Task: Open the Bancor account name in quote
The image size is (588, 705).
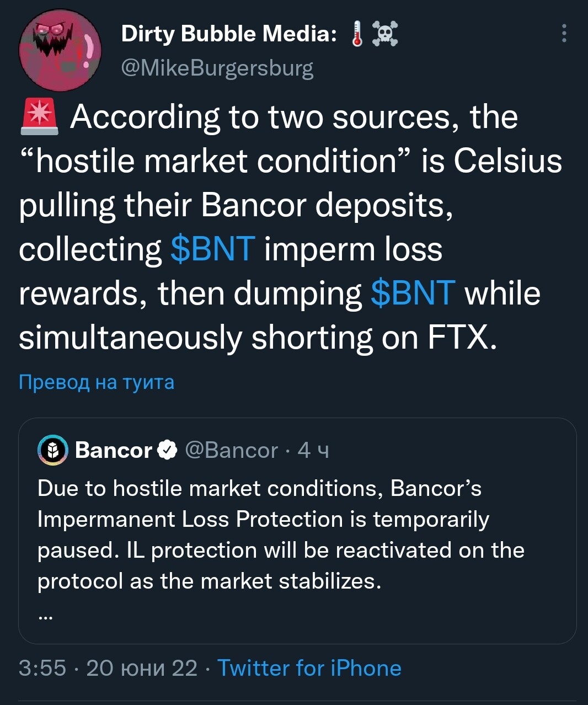Action: 114,450
